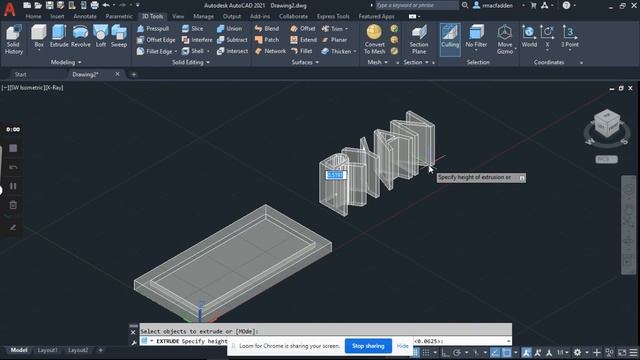Pause the Loom recording
The height and width of the screenshot is (360, 640).
13,186
